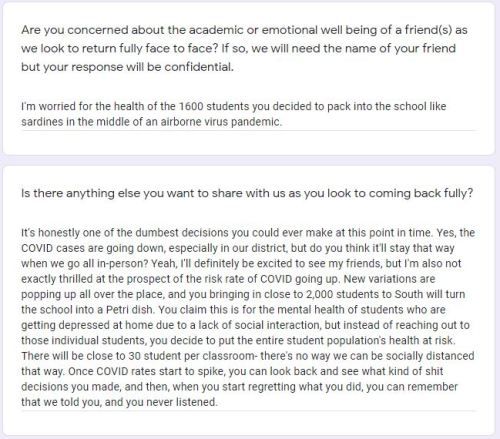Click the number "1600" in the first answer
The width and height of the screenshot is (500, 439).
pyautogui.click(x=191, y=106)
